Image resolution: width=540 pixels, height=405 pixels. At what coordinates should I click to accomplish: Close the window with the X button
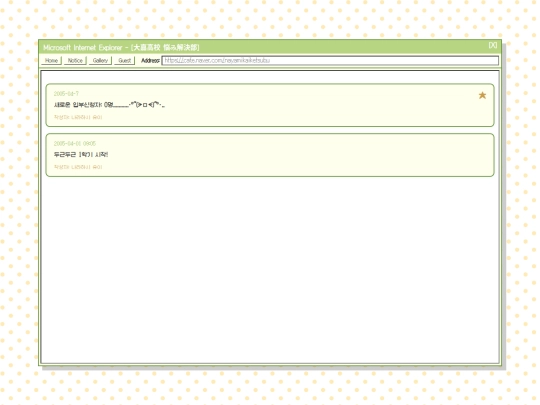click(x=493, y=45)
